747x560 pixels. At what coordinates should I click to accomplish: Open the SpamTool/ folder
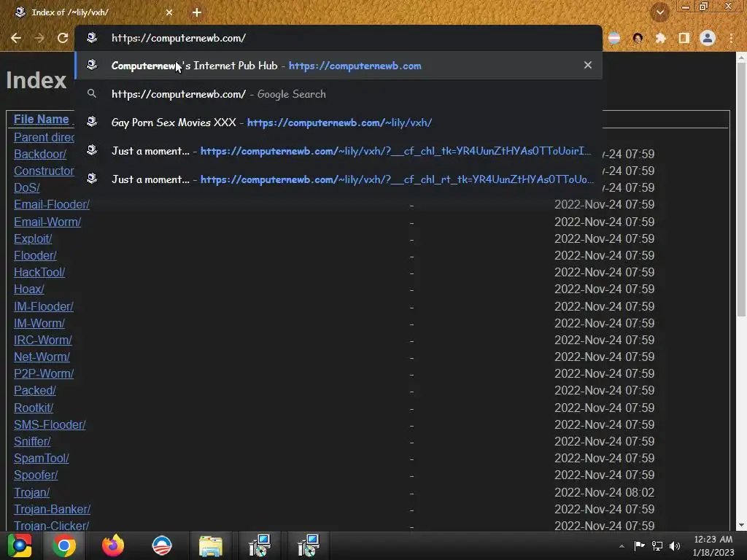42,458
